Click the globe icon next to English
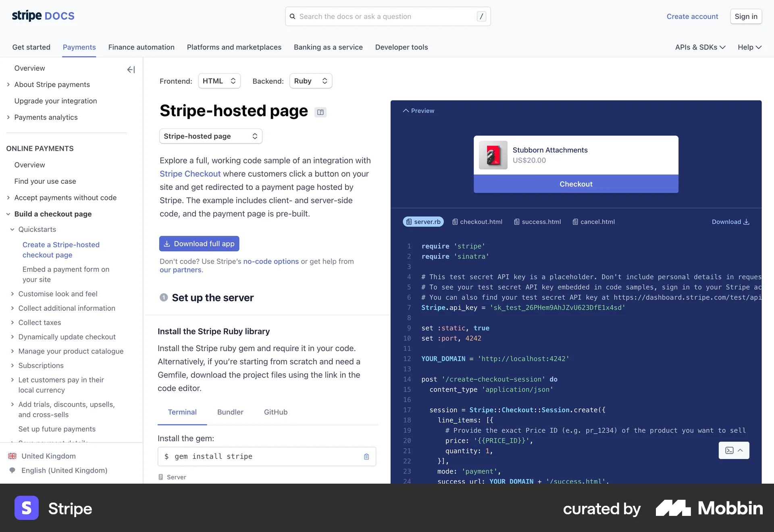774x532 pixels. coord(12,470)
